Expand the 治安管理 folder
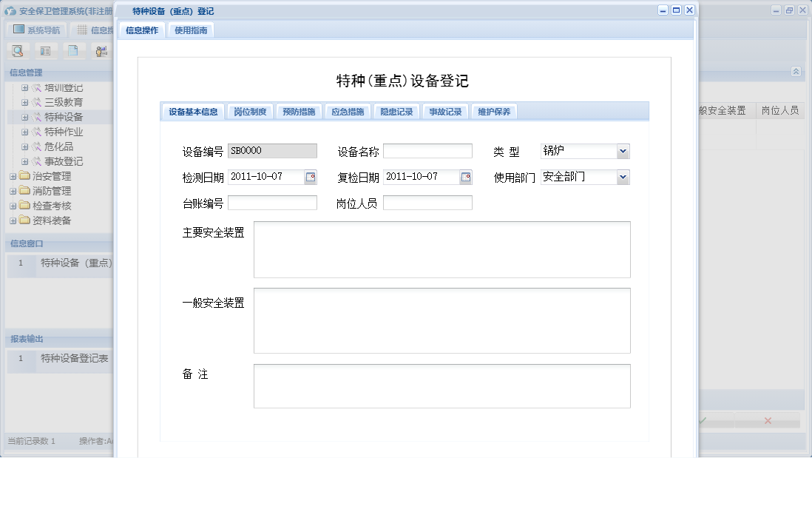The width and height of the screenshot is (812, 529). [x=14, y=175]
